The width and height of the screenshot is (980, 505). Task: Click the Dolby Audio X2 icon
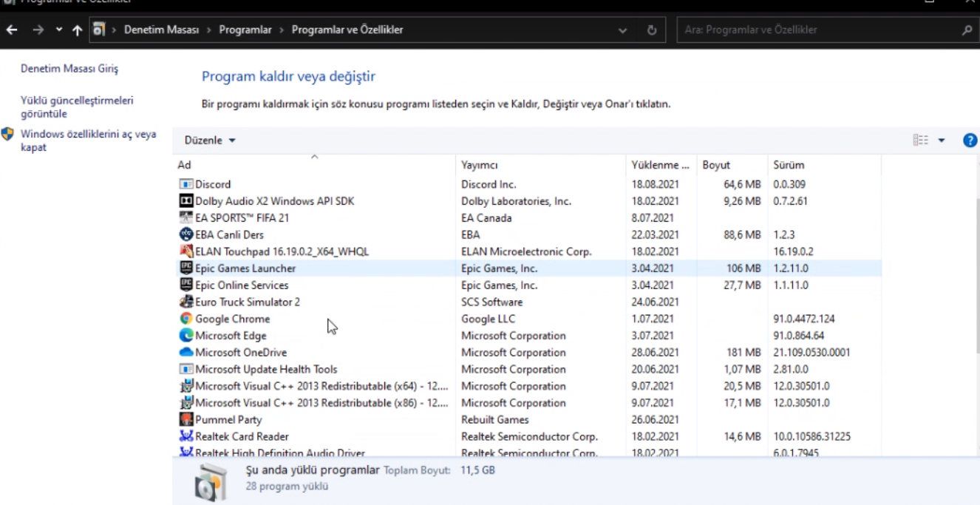click(x=186, y=201)
